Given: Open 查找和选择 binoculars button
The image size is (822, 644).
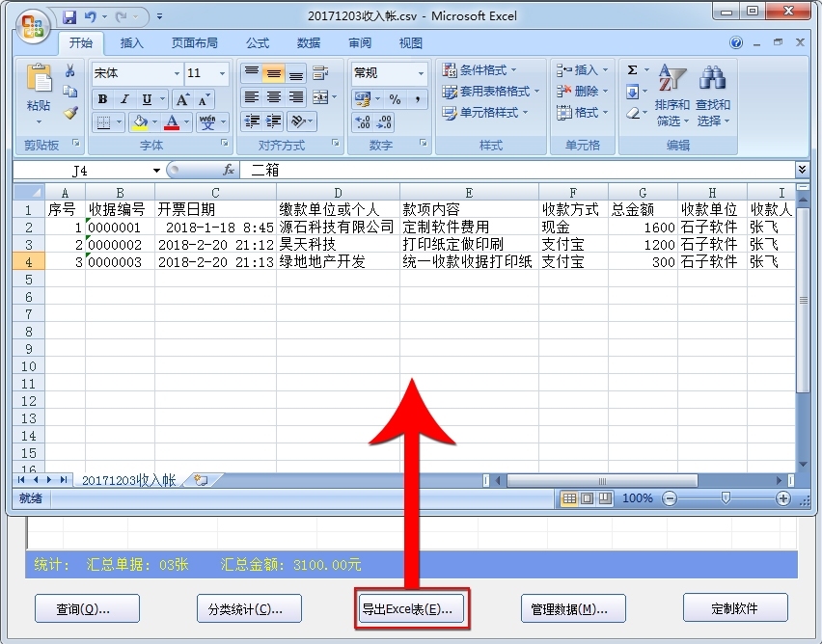Looking at the screenshot, I should [x=713, y=95].
